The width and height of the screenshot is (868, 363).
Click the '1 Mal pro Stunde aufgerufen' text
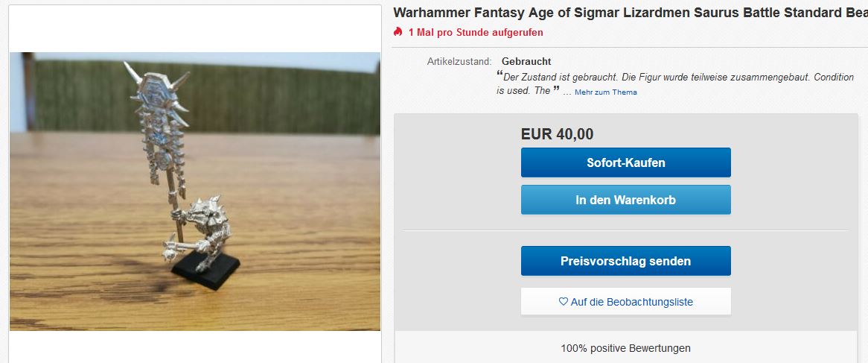click(x=476, y=32)
